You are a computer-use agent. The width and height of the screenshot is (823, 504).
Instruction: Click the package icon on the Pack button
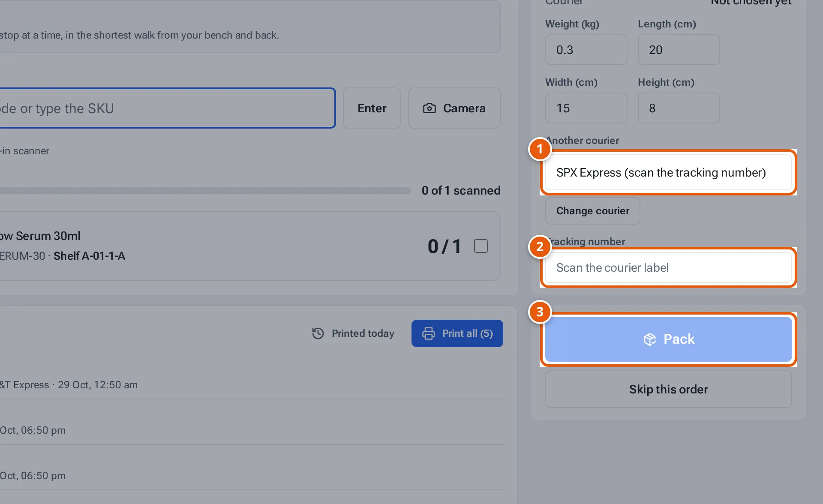pos(650,339)
